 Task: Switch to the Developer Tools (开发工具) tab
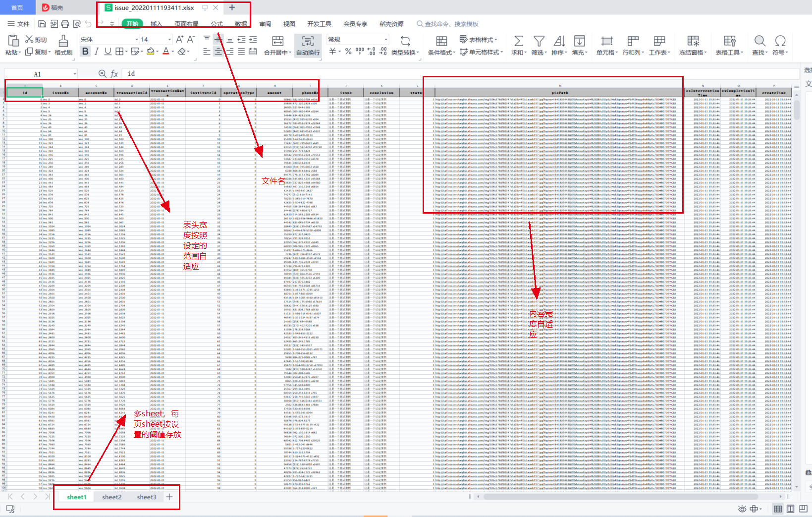(x=320, y=24)
